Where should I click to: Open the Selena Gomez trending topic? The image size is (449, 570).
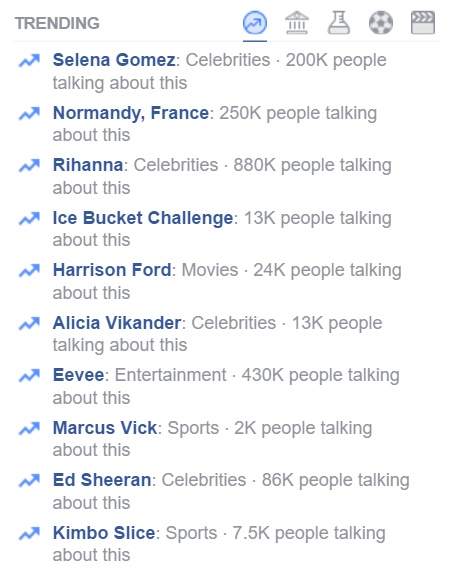point(114,60)
